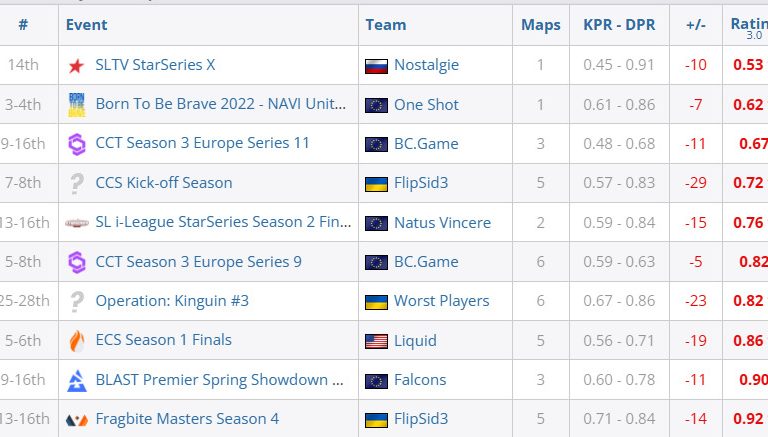
Task: Sort table by Team column header
Action: click(x=385, y=25)
